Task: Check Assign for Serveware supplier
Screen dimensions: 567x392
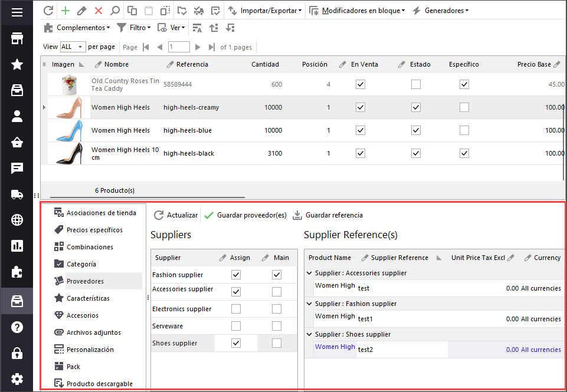Action: click(x=236, y=326)
